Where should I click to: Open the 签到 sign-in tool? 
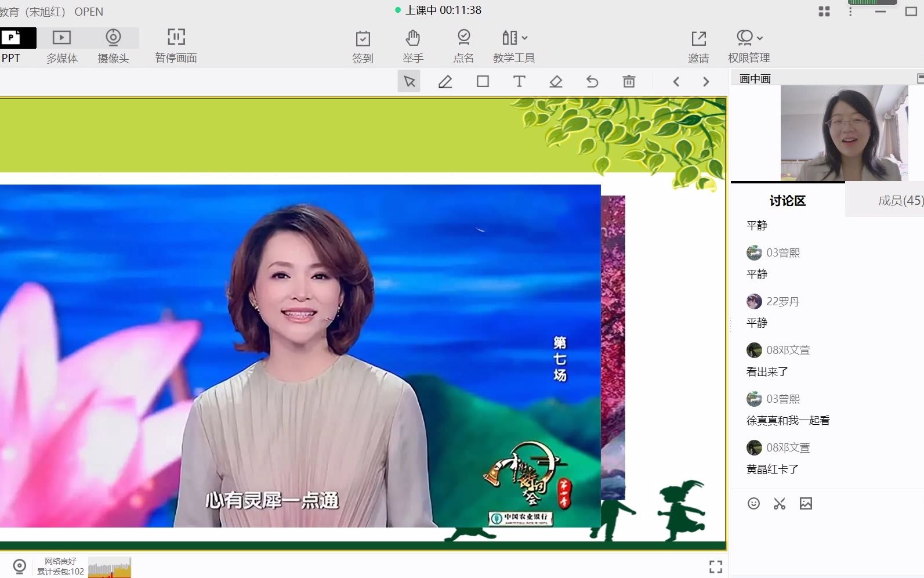tap(363, 46)
